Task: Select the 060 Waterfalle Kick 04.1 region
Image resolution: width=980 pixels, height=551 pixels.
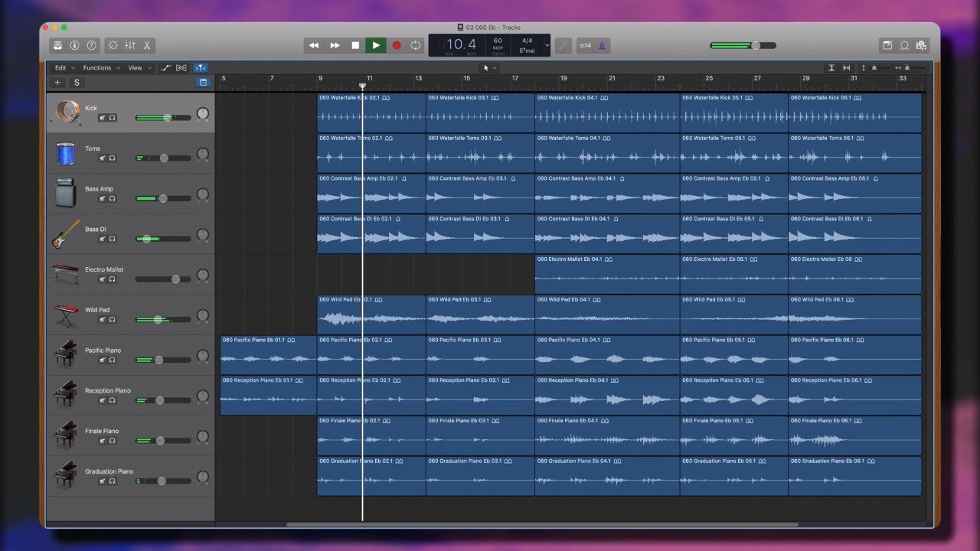Action: coord(607,113)
